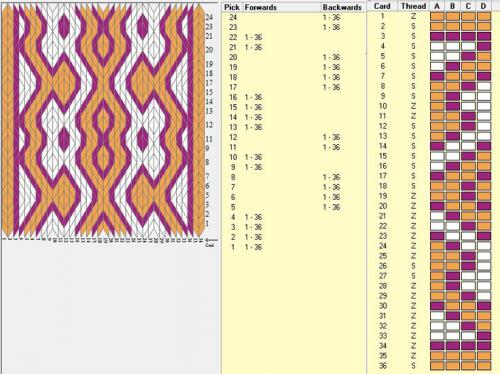
Task: Select card 36 hole D orange swatch
Action: click(x=484, y=366)
